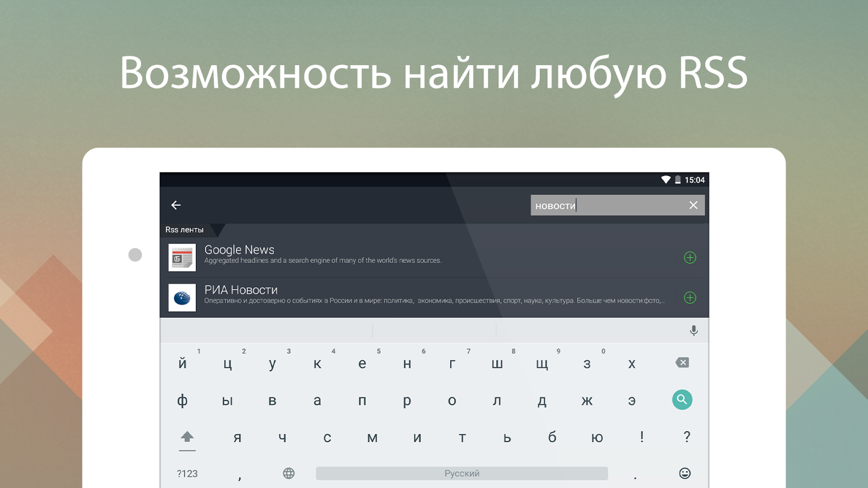This screenshot has height=488, width=868.
Task: Tap the ч key
Action: (282, 438)
